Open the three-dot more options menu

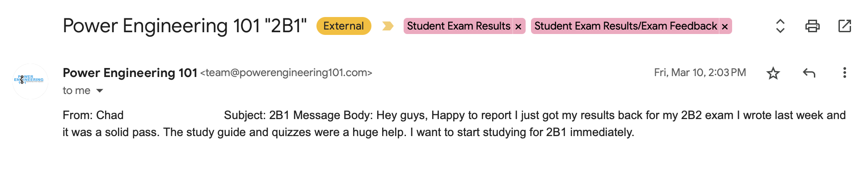pos(844,73)
